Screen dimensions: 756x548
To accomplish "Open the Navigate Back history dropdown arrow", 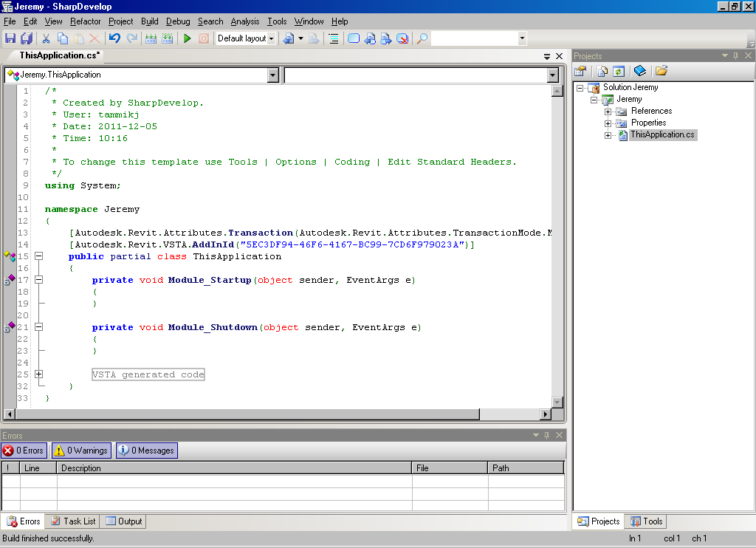I will point(301,38).
